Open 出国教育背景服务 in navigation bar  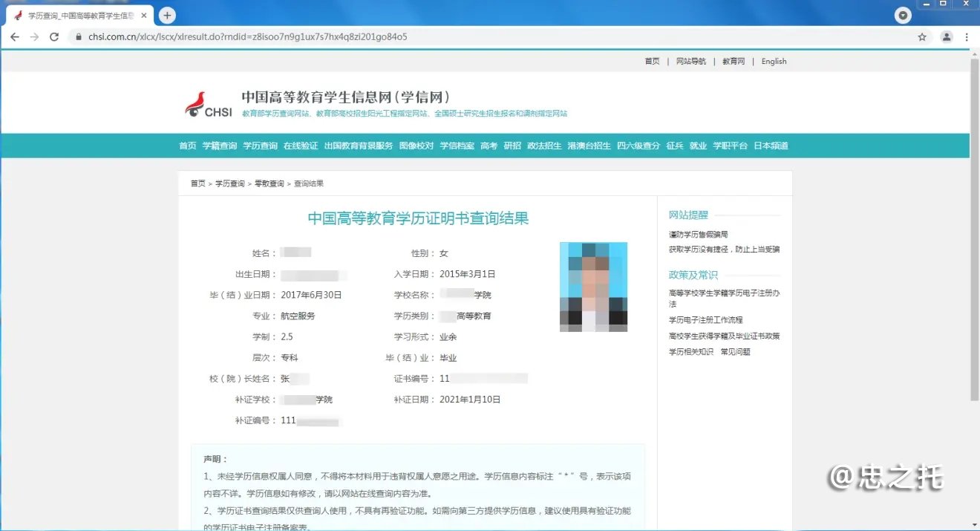pos(359,146)
